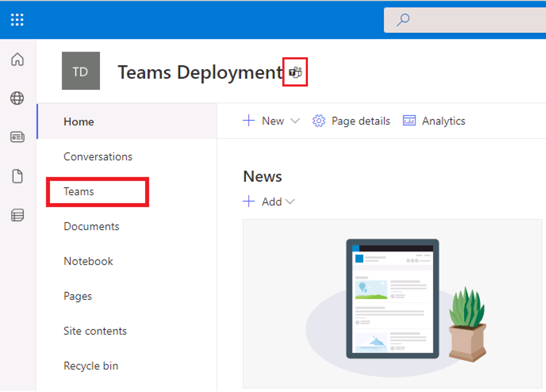Click the Microsoft Teams channel icon
The image size is (546, 392).
(295, 72)
